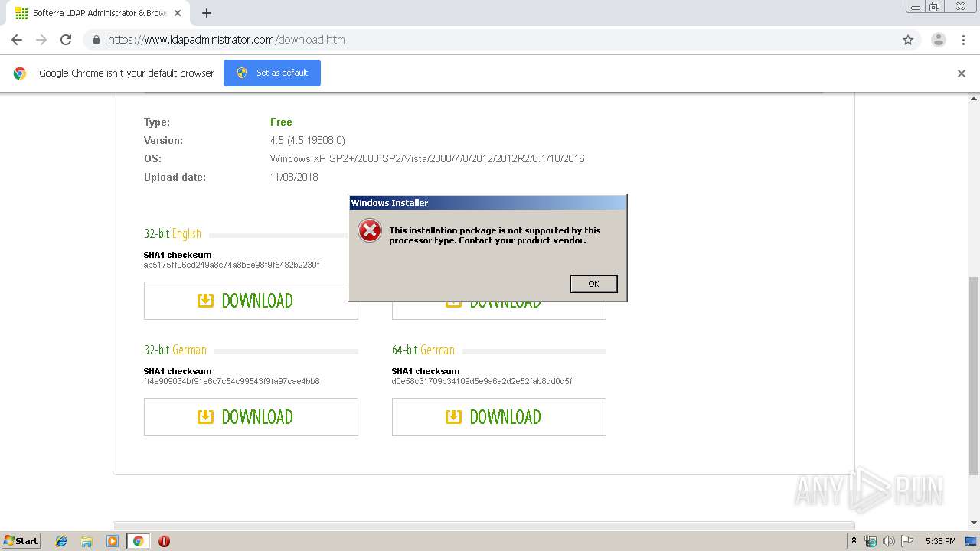The height and width of the screenshot is (551, 980).
Task: Click the red stop icon in taskbar
Action: (x=164, y=541)
